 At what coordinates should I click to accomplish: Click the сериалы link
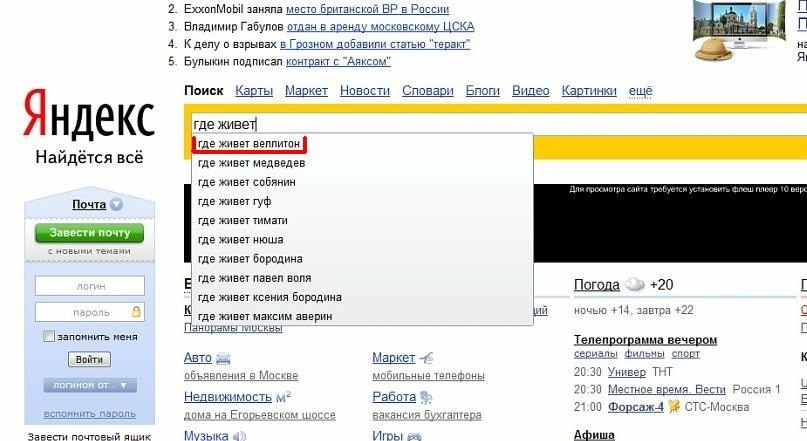click(595, 354)
